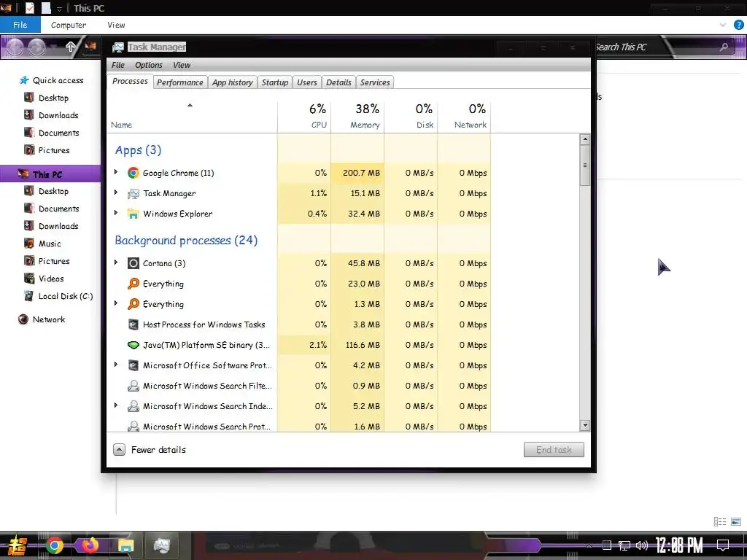The image size is (747, 560).
Task: Click the process list scroll down arrow
Action: coord(585,425)
